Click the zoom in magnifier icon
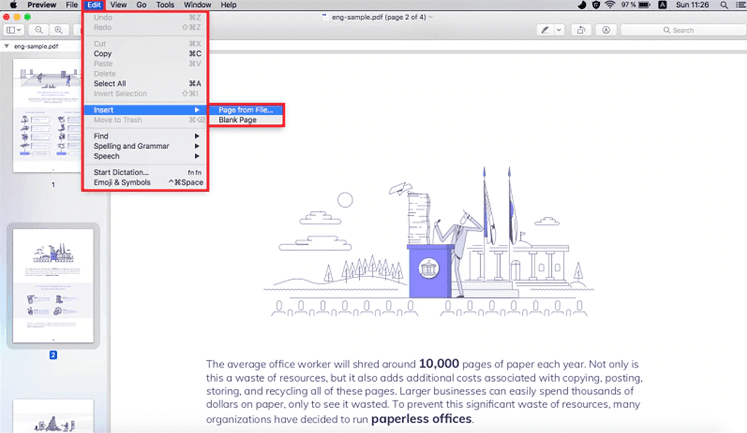The width and height of the screenshot is (747, 433). coord(58,30)
